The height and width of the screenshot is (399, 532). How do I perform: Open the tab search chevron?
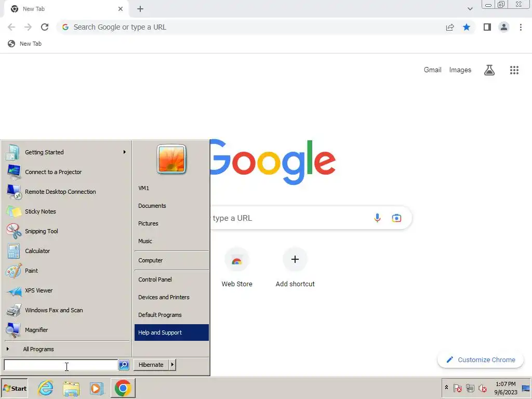(470, 9)
